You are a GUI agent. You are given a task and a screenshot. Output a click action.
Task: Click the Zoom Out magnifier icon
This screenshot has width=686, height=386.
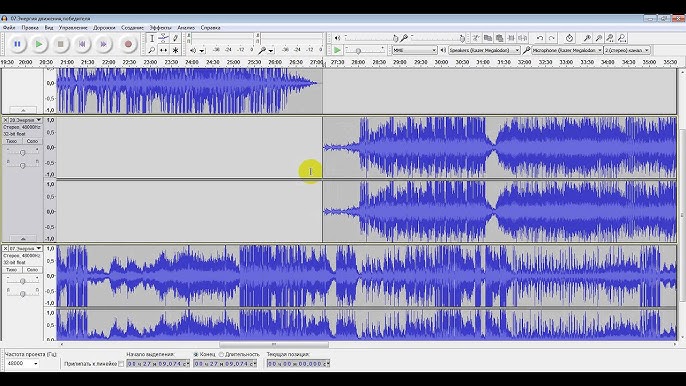coord(599,39)
